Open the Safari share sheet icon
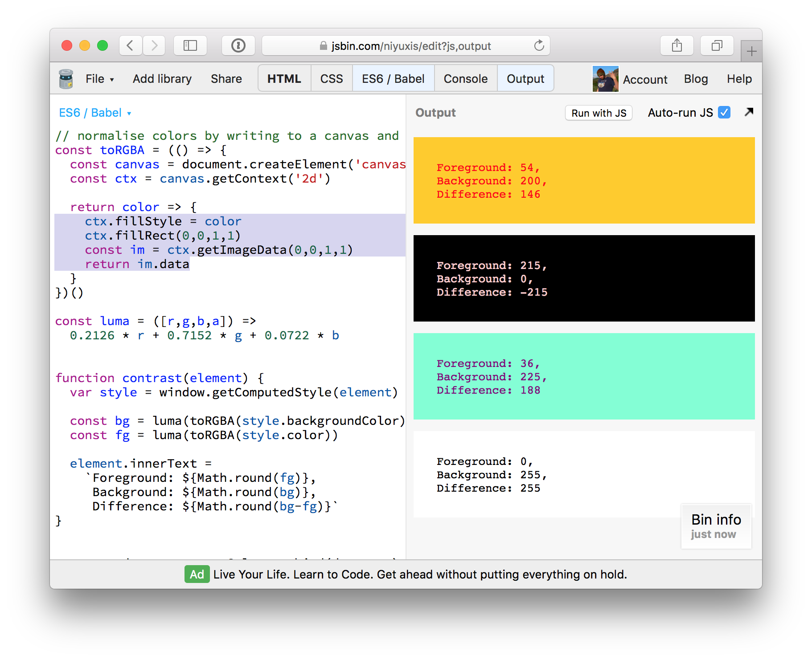The width and height of the screenshot is (812, 660). [677, 45]
